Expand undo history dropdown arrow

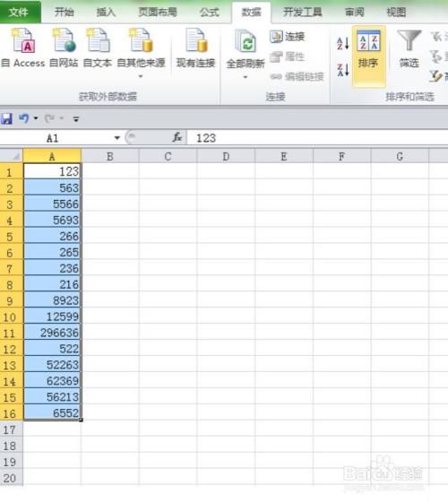tap(36, 118)
